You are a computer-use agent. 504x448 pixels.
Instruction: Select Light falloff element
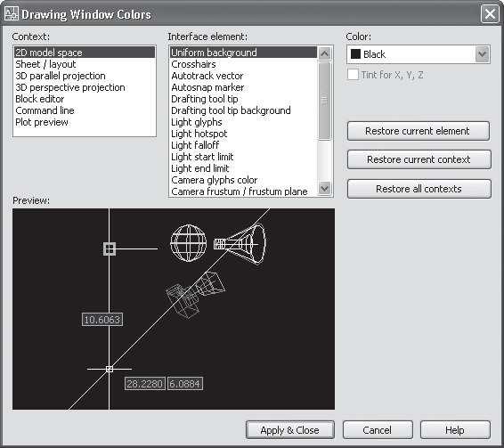pos(243,145)
